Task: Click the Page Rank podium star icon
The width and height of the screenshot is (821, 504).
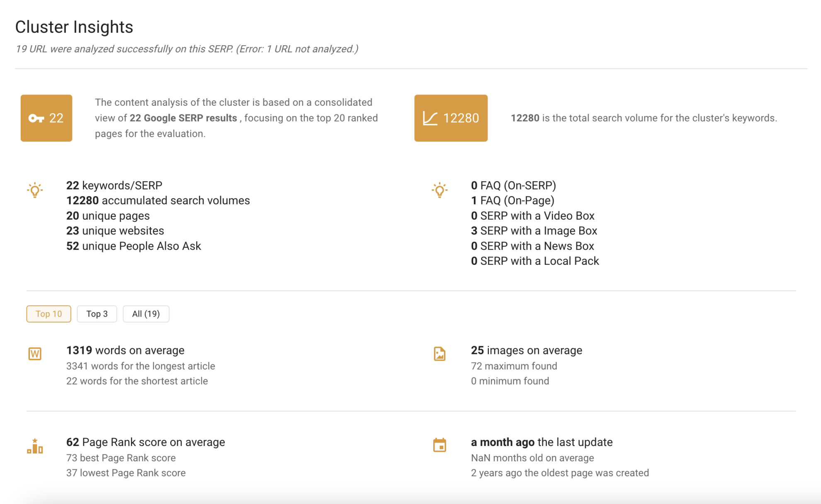Action: (35, 446)
